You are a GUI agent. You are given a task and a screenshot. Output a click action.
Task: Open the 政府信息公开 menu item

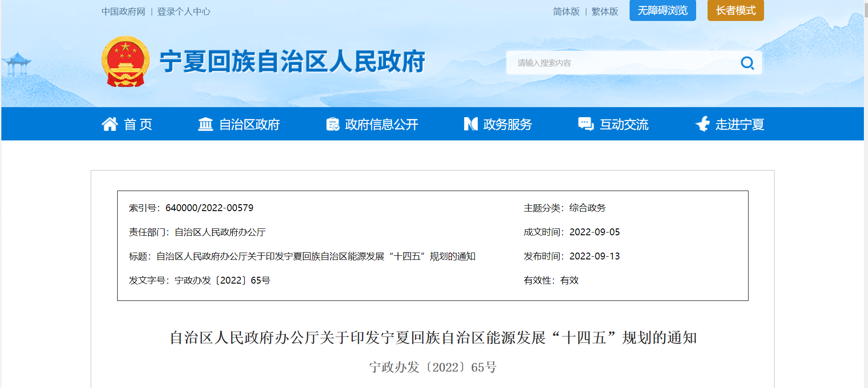click(x=382, y=124)
